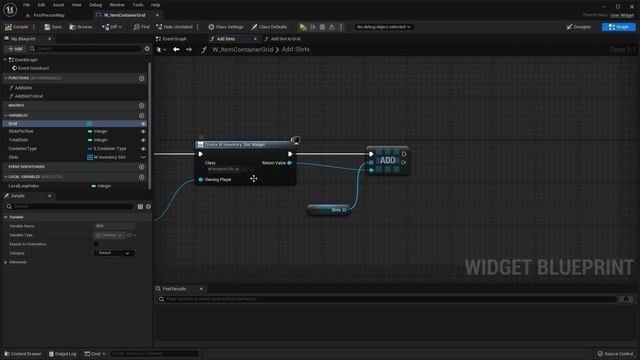The width and height of the screenshot is (640, 360).
Task: Toggle Hide Unrelated nodes
Action: click(x=174, y=27)
